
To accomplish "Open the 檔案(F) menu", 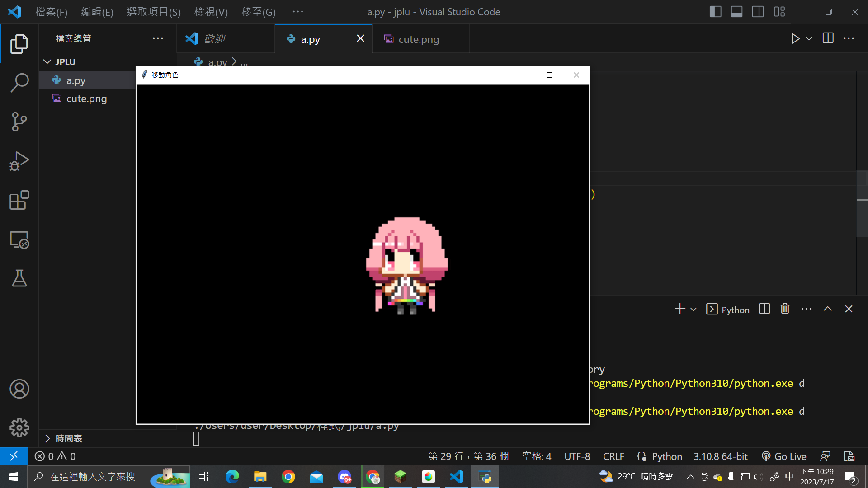I will click(x=52, y=12).
